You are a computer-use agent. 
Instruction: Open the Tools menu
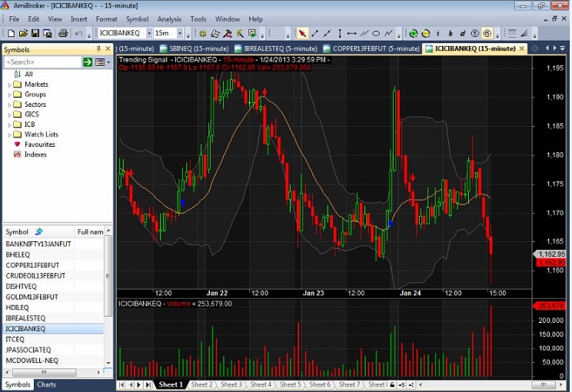pos(198,19)
